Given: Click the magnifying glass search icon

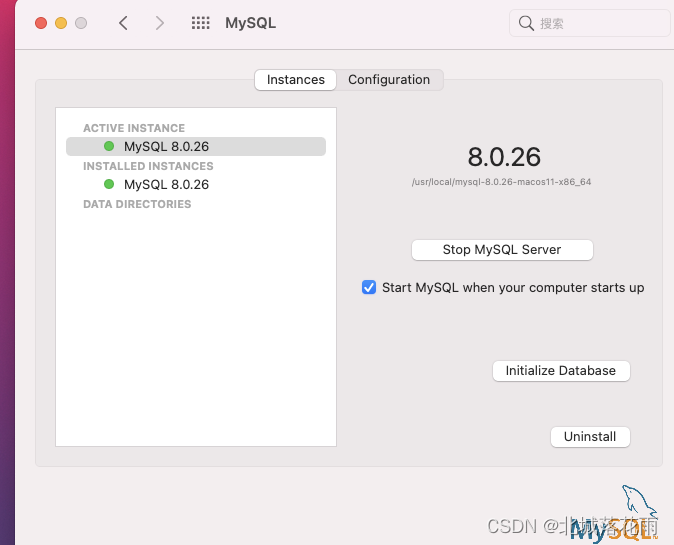Looking at the screenshot, I should point(526,23).
